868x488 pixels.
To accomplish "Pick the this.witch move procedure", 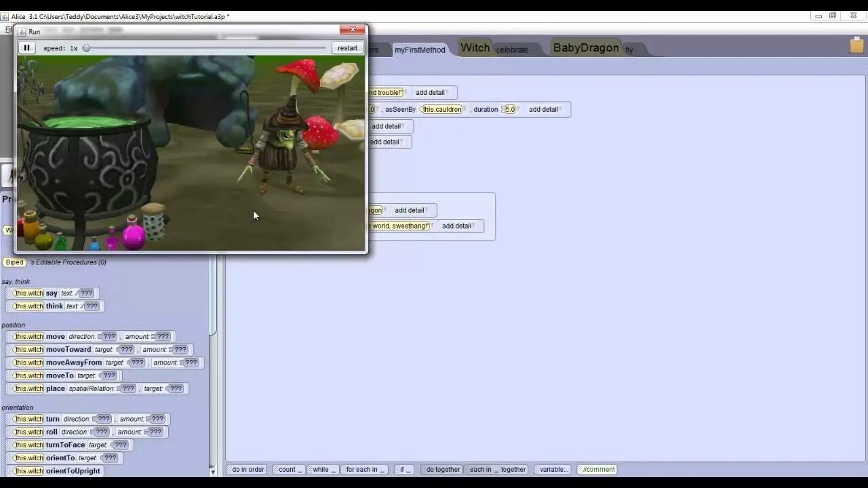I will point(90,337).
